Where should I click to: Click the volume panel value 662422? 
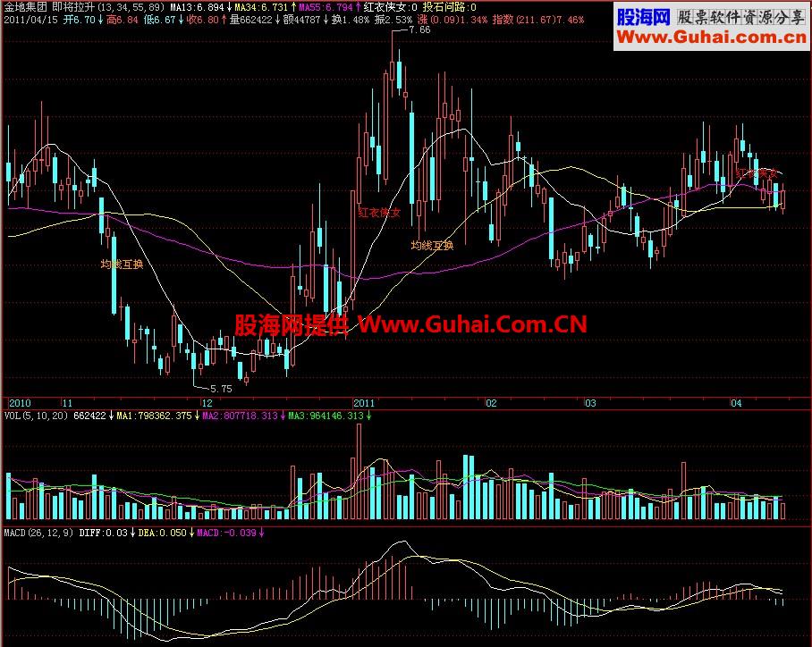pos(89,416)
